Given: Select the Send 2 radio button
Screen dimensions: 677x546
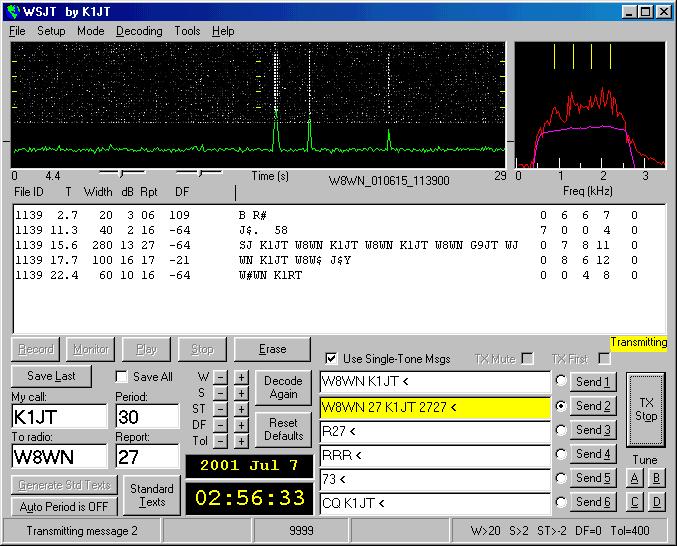Looking at the screenshot, I should 561,406.
